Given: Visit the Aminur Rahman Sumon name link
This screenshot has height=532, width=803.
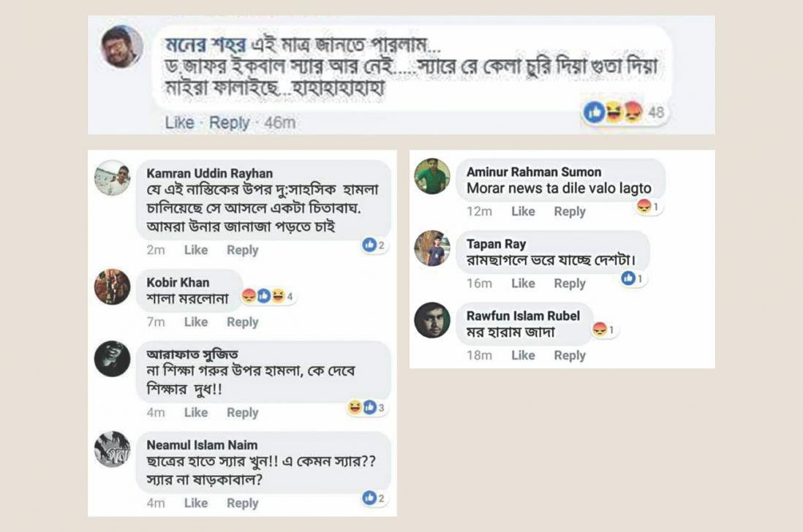Looking at the screenshot, I should [x=534, y=172].
